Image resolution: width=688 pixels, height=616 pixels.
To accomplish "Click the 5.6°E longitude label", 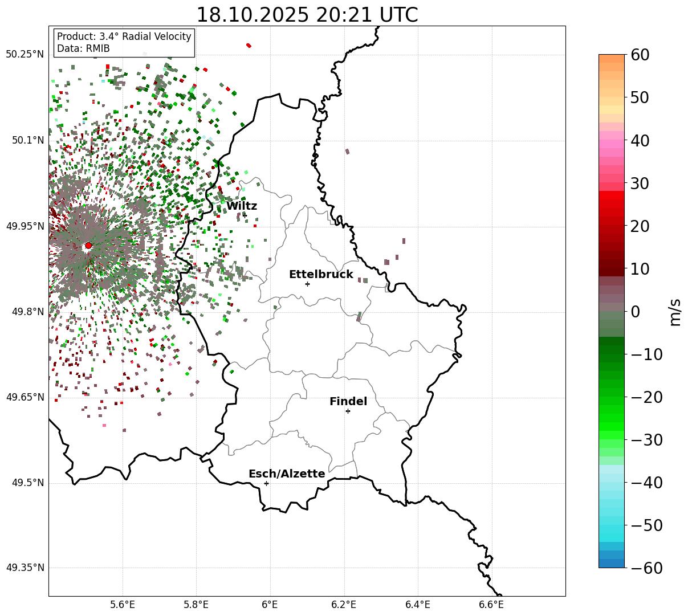I will coord(123,604).
